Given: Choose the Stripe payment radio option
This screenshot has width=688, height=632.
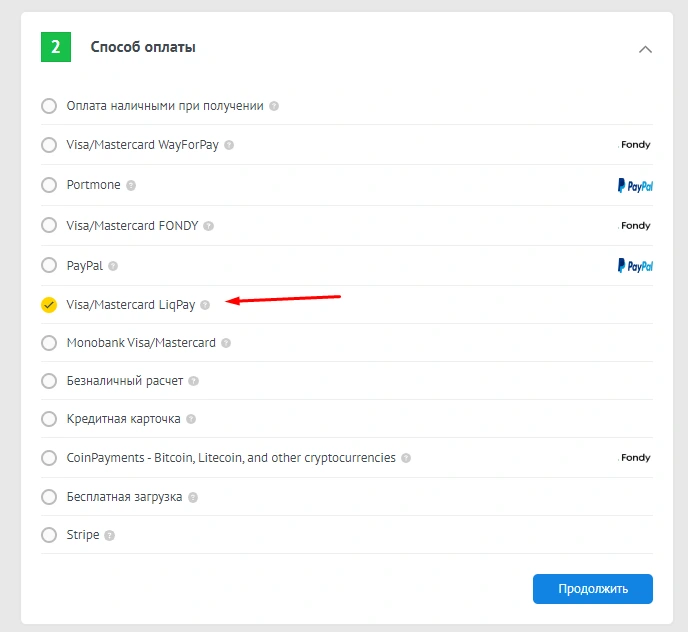Looking at the screenshot, I should pyautogui.click(x=49, y=535).
